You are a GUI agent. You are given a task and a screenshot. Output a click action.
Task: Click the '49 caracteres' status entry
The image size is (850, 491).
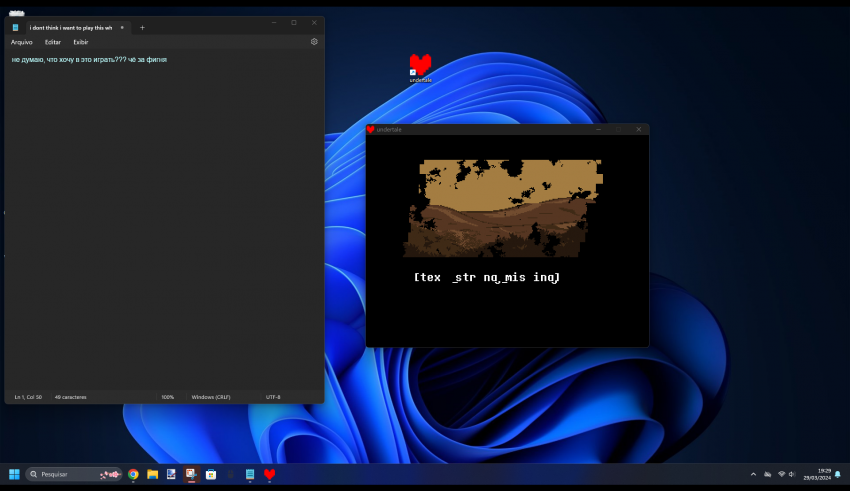coord(70,397)
